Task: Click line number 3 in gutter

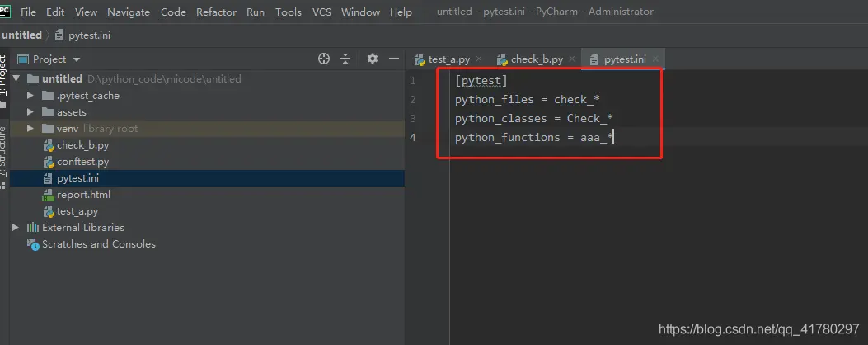Action: (x=412, y=119)
